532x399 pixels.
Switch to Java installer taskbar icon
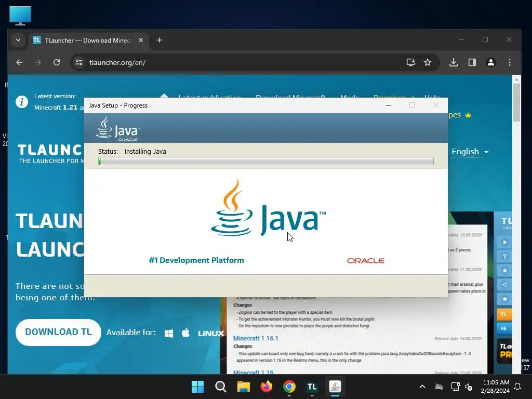coord(335,387)
